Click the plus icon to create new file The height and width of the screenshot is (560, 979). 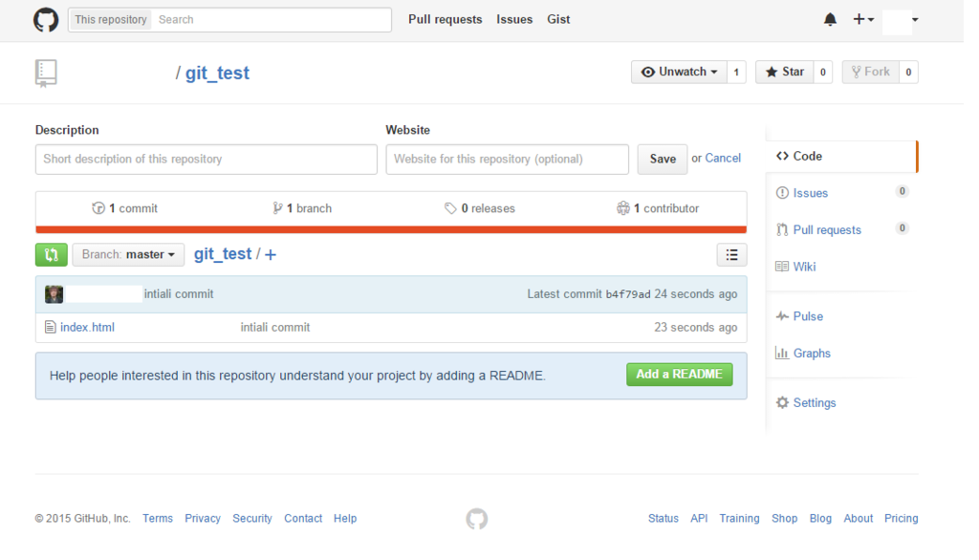tap(271, 255)
